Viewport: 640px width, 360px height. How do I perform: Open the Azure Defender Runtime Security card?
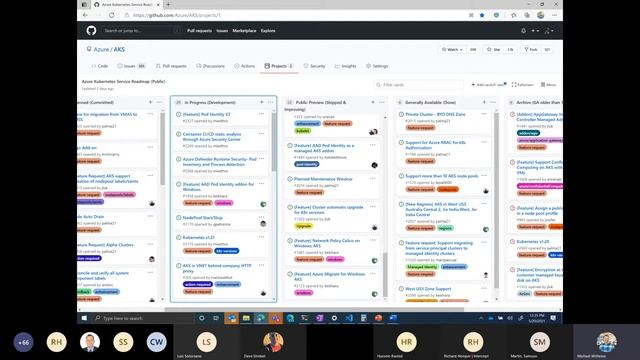point(219,162)
